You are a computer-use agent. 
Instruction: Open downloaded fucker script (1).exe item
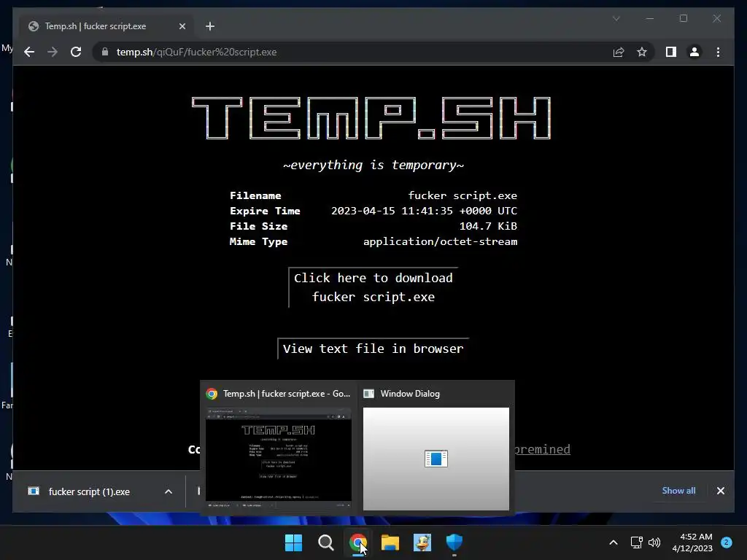coord(88,491)
